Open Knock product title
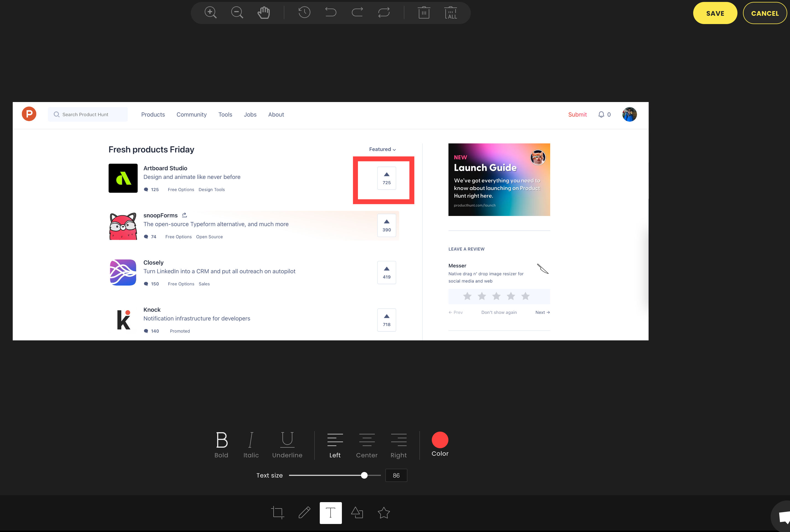Screen dimensions: 790x532 click(152, 310)
